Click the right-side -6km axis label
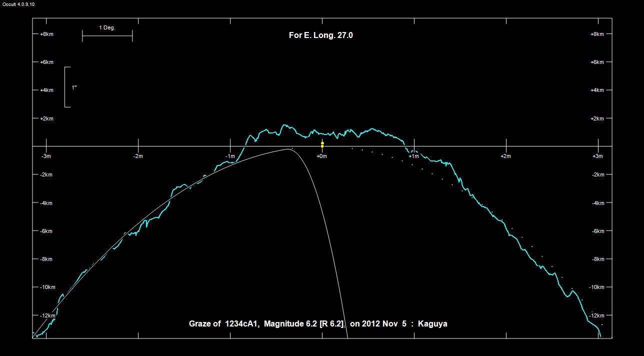This screenshot has width=644, height=356. [597, 231]
